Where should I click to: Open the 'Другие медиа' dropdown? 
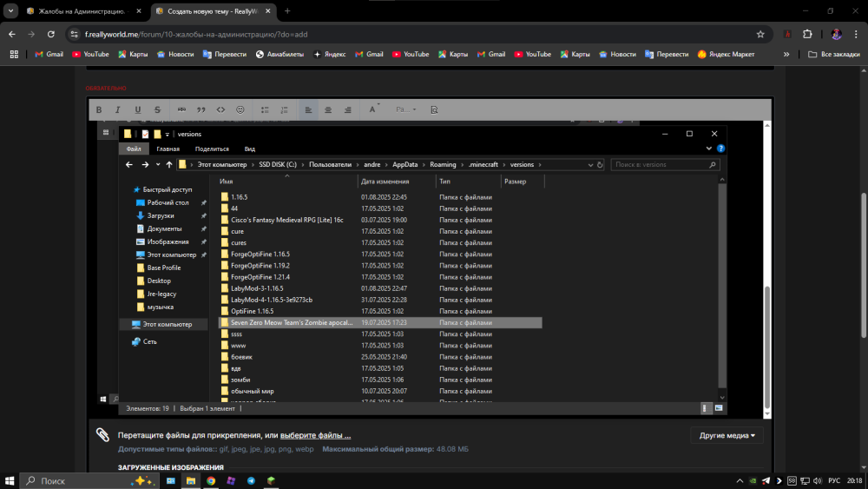tap(727, 435)
